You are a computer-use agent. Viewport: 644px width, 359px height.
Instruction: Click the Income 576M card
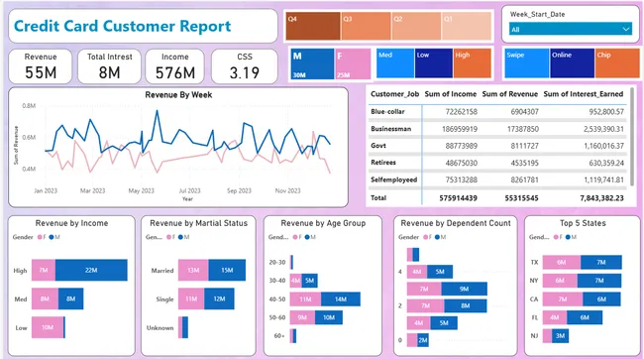(175, 66)
